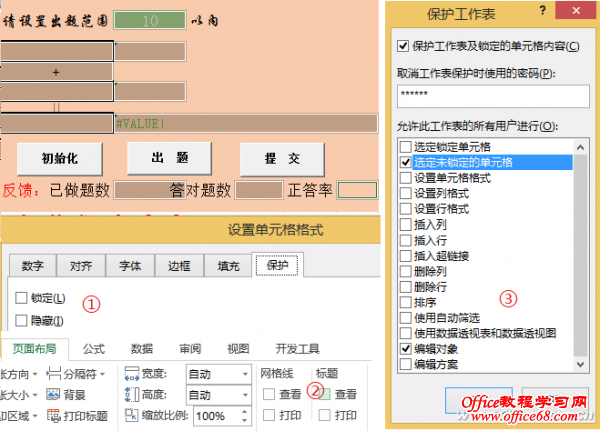Select the #VALUE! result cell
600x431 pixels.
246,124
